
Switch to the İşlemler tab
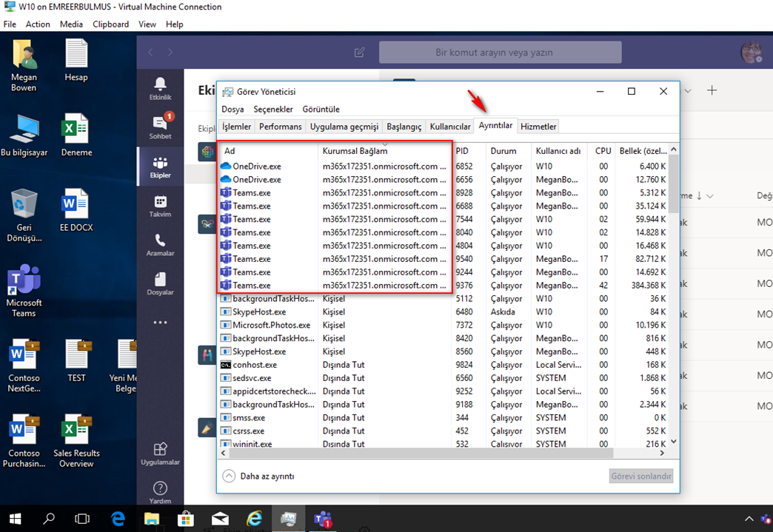(237, 127)
